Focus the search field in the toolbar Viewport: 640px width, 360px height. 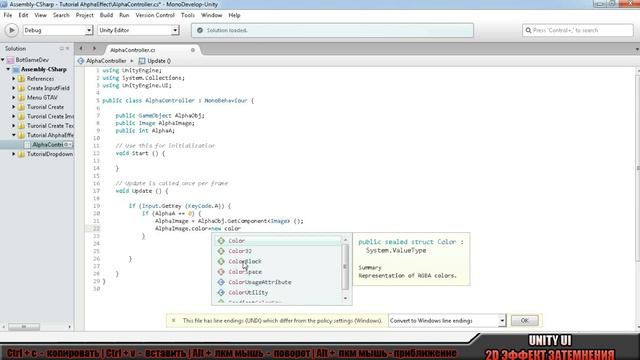coord(578,30)
